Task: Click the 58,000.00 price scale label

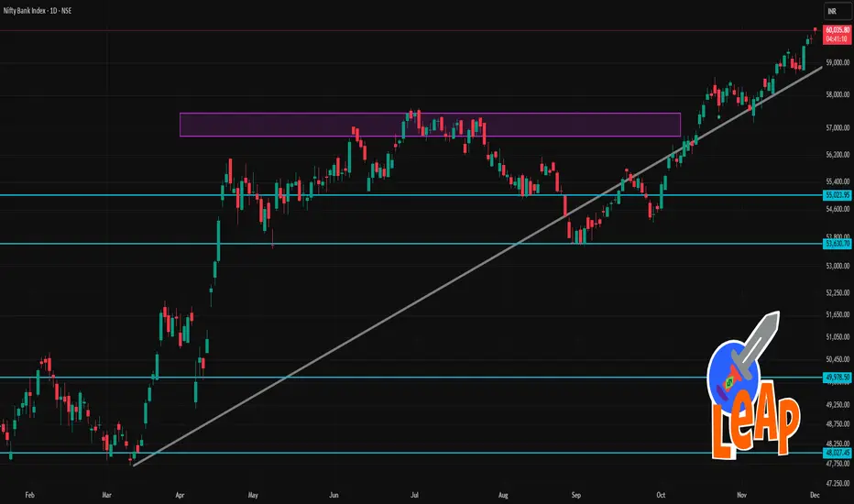Action: tap(838, 94)
